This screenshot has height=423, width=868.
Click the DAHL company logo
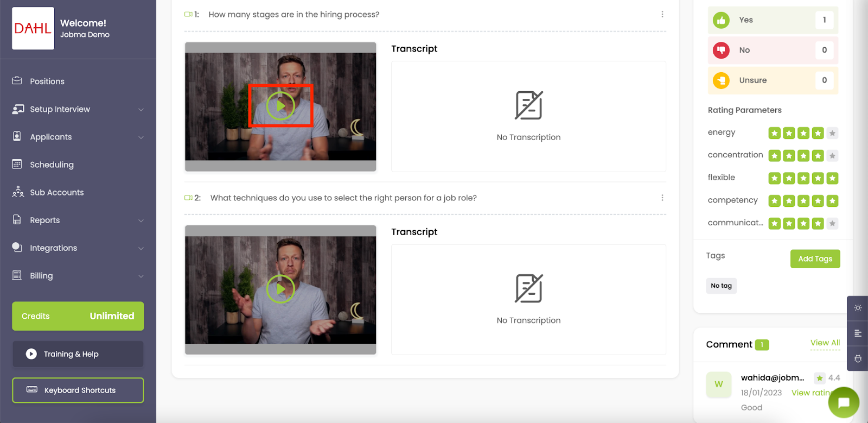point(33,28)
